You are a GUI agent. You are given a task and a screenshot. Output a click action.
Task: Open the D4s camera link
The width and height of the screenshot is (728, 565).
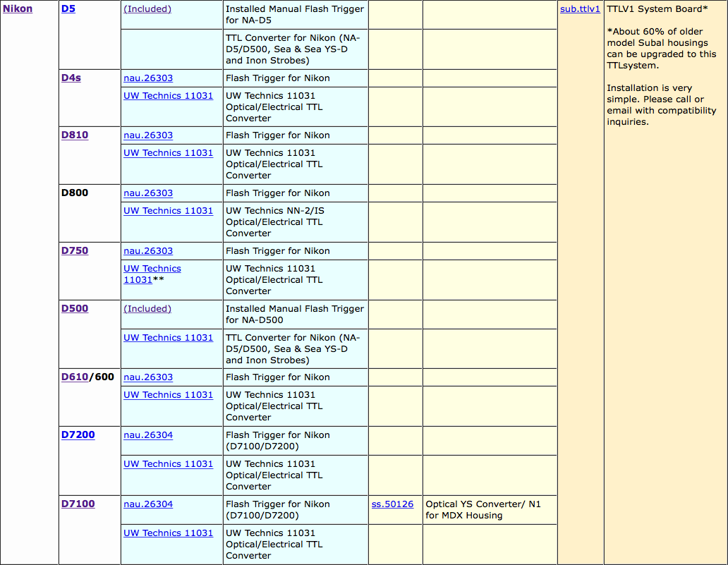(71, 78)
